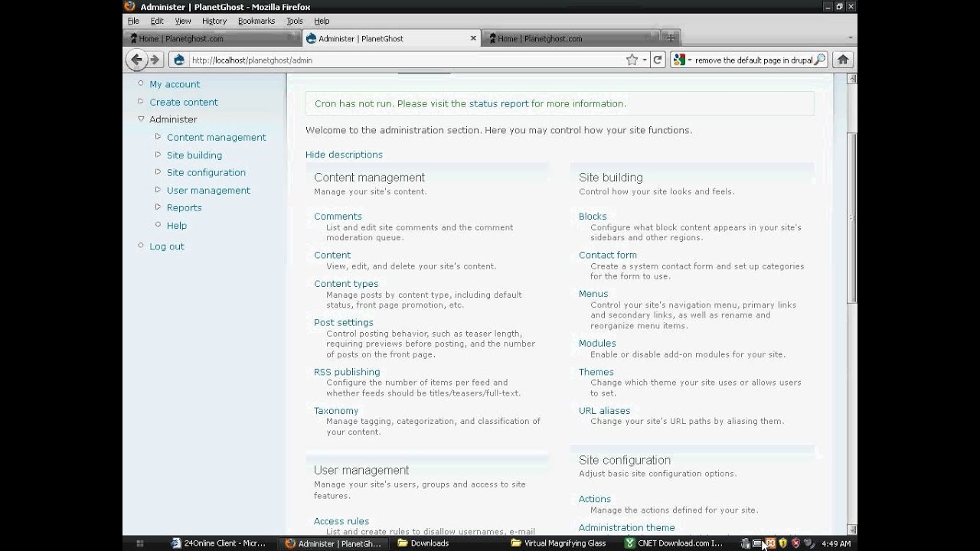Open the Content types link
This screenshot has width=980, height=551.
pyautogui.click(x=346, y=284)
